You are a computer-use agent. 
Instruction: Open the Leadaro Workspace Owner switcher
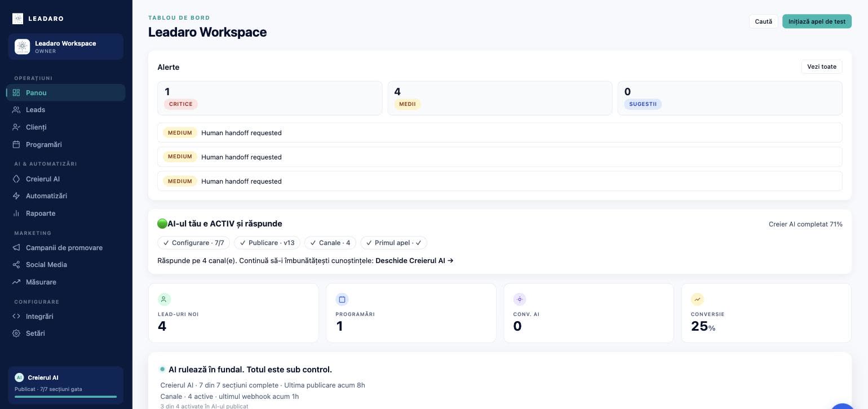click(x=66, y=47)
